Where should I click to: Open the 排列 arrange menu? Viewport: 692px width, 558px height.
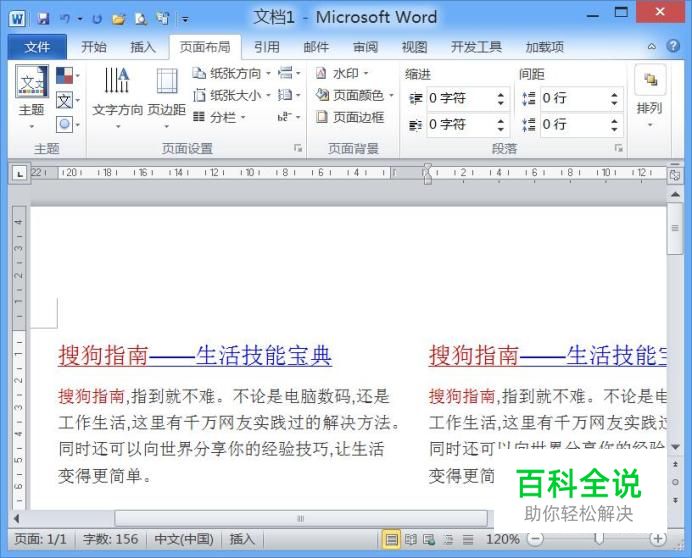click(x=650, y=97)
